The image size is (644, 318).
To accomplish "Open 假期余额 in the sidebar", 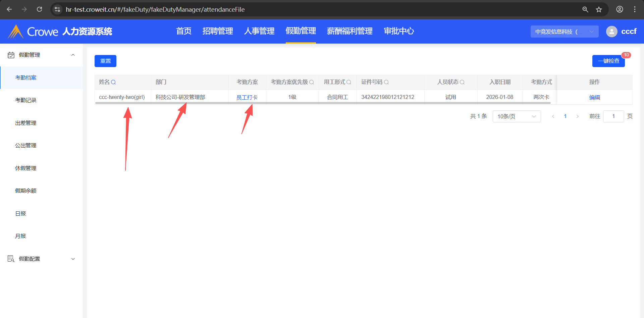I will pyautogui.click(x=42, y=191).
